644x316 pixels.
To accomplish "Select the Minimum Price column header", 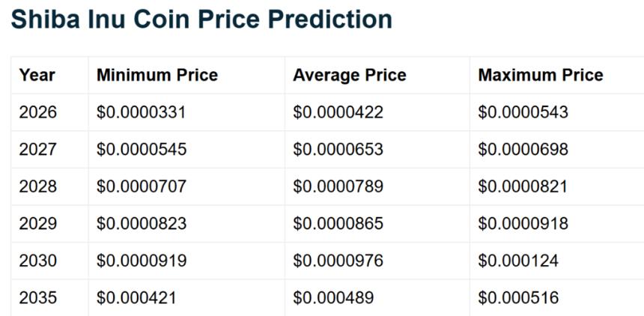I will tap(157, 75).
